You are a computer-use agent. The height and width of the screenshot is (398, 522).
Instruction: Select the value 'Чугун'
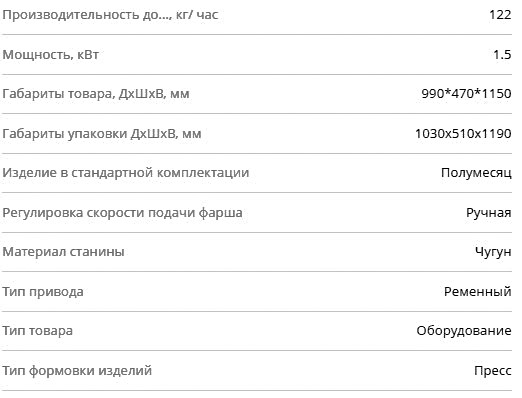click(493, 252)
